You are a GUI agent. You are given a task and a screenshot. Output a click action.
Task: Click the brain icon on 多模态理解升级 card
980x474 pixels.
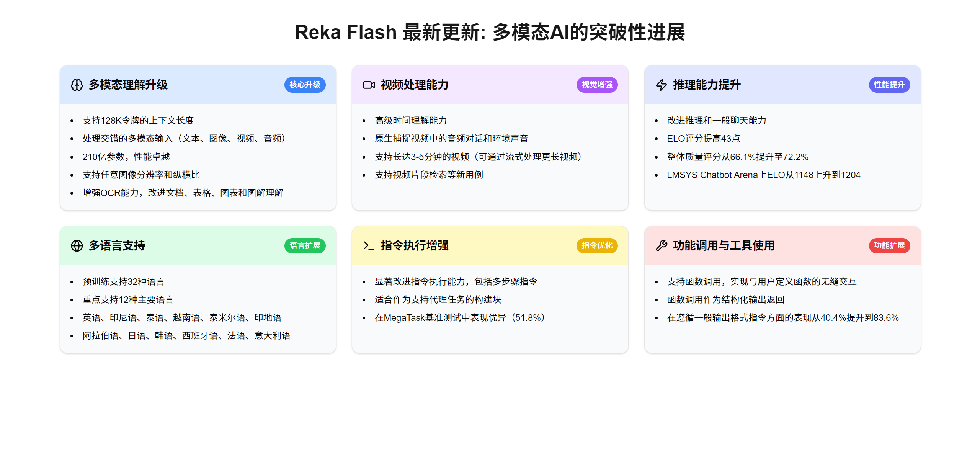click(x=76, y=85)
